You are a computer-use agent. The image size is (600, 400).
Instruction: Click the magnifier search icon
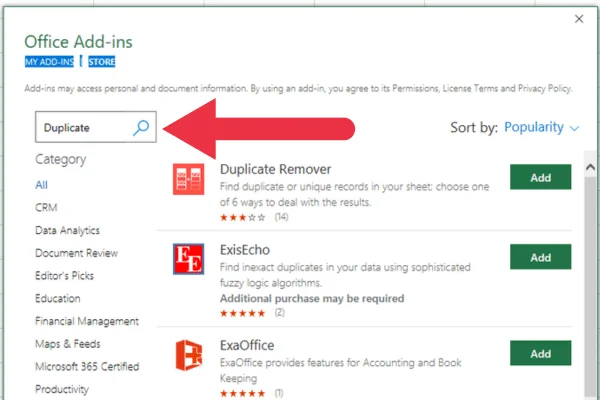pyautogui.click(x=141, y=127)
